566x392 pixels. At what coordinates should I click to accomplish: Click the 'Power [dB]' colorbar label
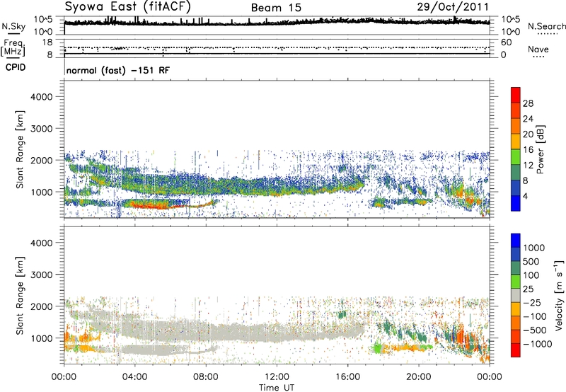(541, 149)
